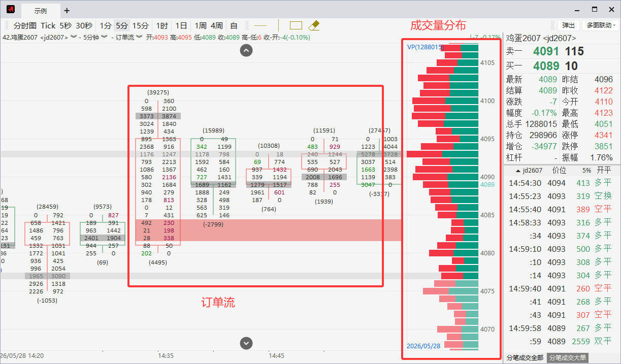Switch to 分笔成交大单 tab

pyautogui.click(x=568, y=358)
